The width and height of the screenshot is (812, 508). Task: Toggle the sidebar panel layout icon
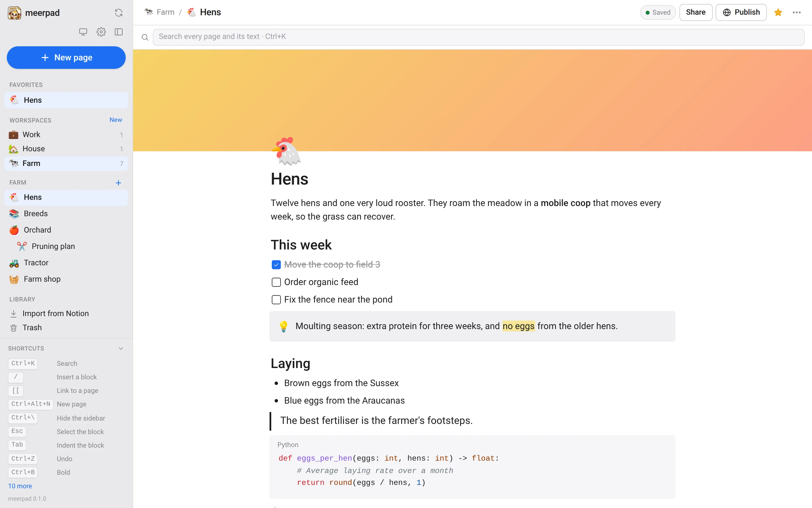point(119,32)
